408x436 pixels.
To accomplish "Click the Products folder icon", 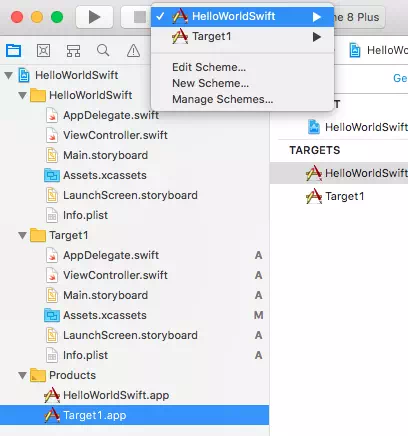I will (x=38, y=375).
